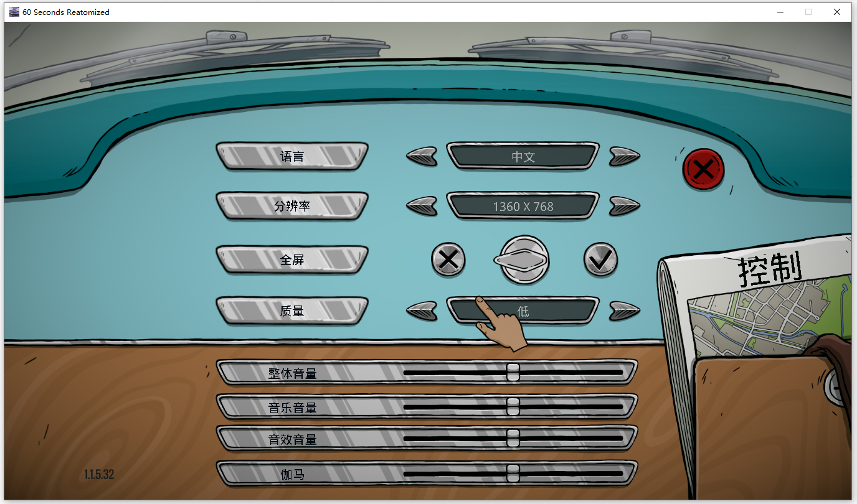The width and height of the screenshot is (857, 504).
Task: Decrease resolution with left arrow
Action: click(422, 205)
